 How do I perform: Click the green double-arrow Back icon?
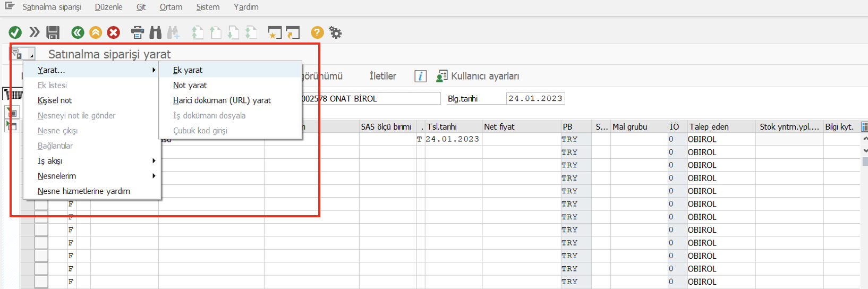78,33
